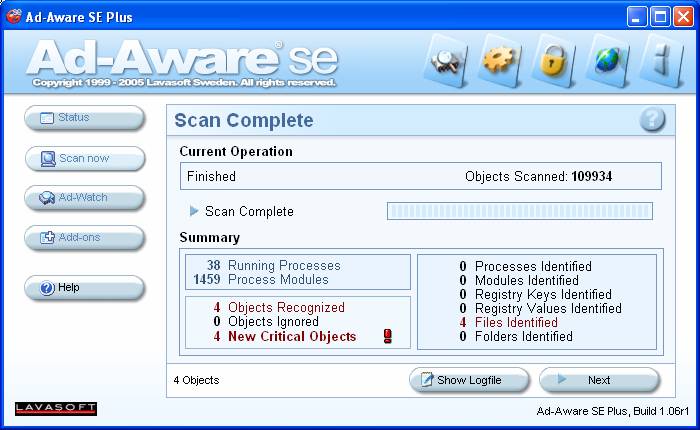
Task: Select the '4 Objects Recognized' line
Action: point(279,308)
